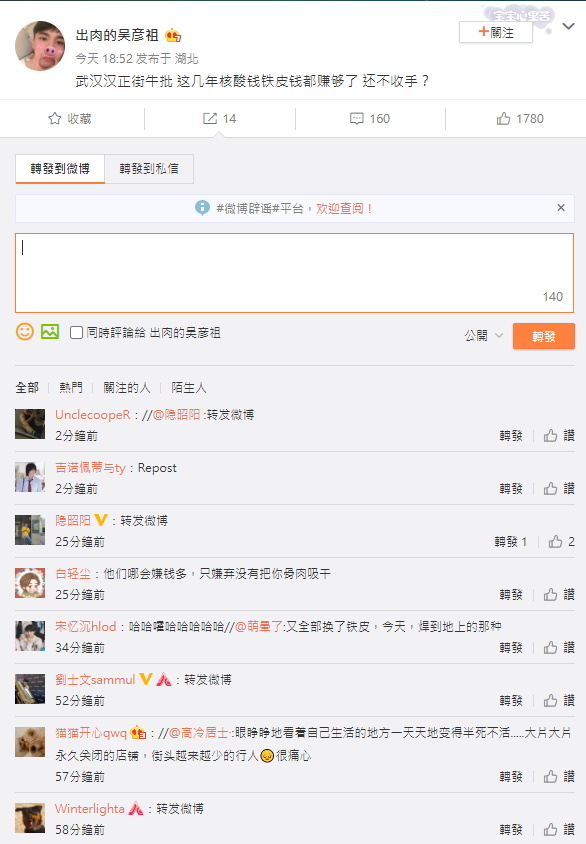Click the 收藏 star icon
The width and height of the screenshot is (586, 844).
(55, 118)
